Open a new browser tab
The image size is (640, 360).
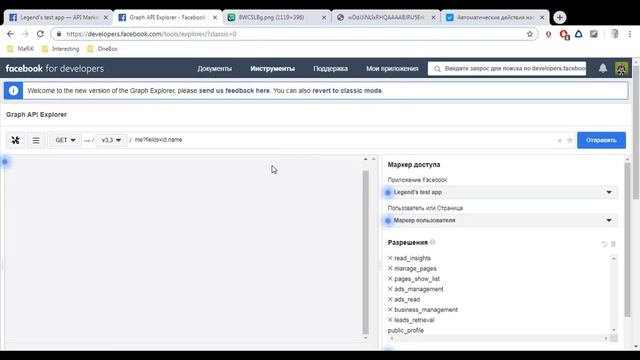(560, 18)
